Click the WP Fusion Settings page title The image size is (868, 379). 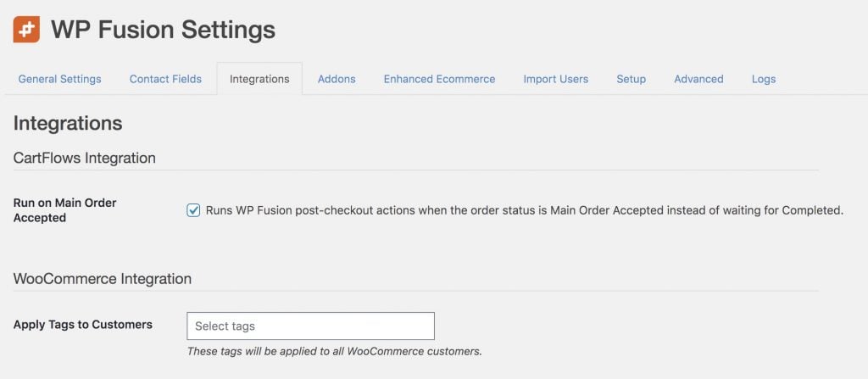(x=164, y=30)
